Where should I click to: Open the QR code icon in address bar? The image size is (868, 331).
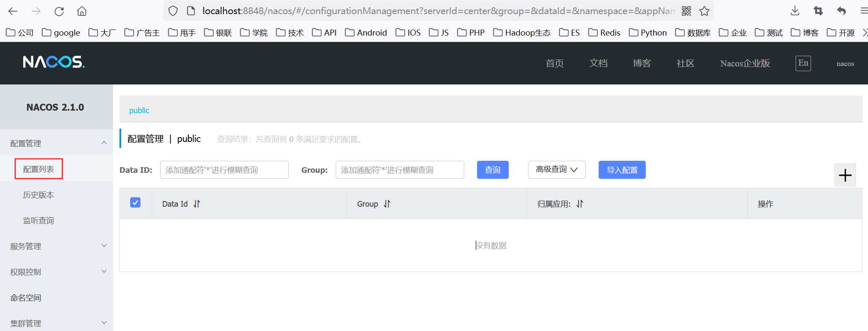(686, 11)
